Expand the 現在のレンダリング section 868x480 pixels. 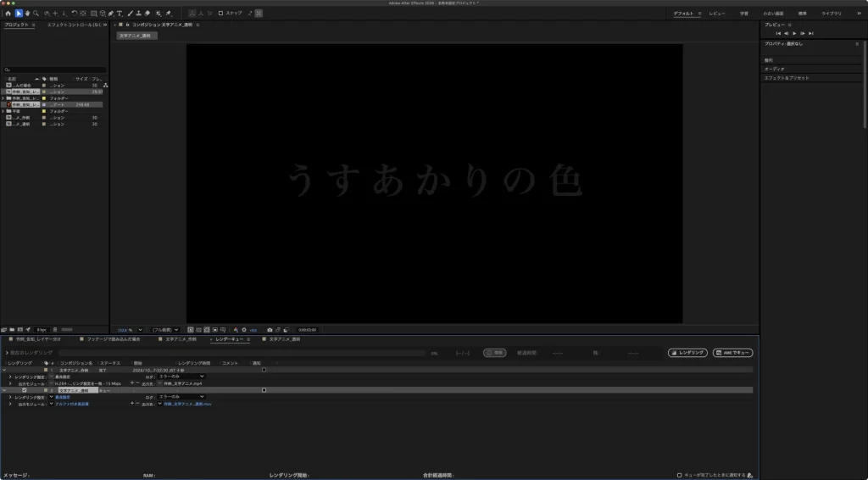pyautogui.click(x=7, y=353)
